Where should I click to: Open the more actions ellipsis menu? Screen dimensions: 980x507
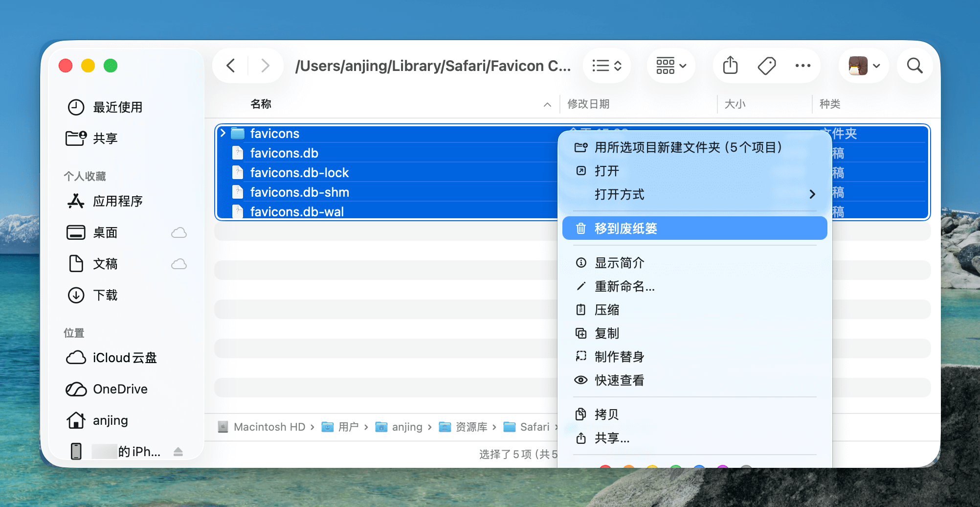[803, 66]
